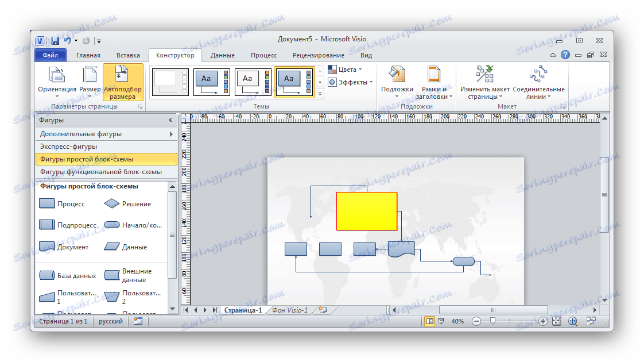Open Quick Access Toolbar customize arrow
Viewport: 644px width, 362px height.
(x=99, y=41)
